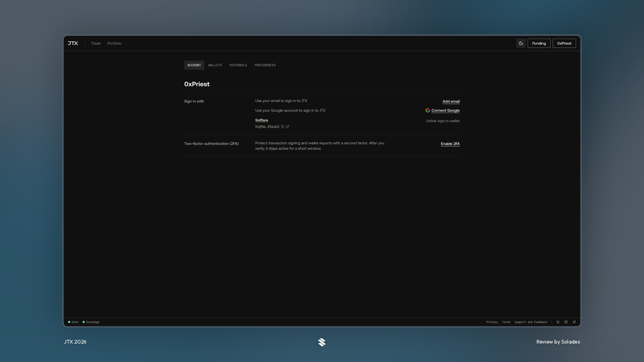Click 'Use your Google account' text
Viewport: 644px width, 362px height.
[x=290, y=110]
